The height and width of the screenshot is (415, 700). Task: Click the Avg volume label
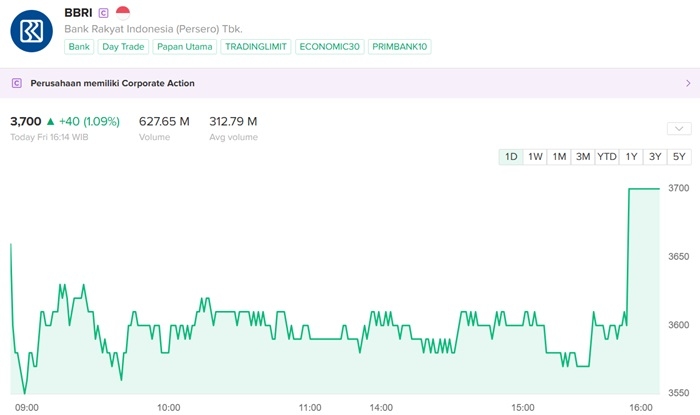tap(233, 137)
